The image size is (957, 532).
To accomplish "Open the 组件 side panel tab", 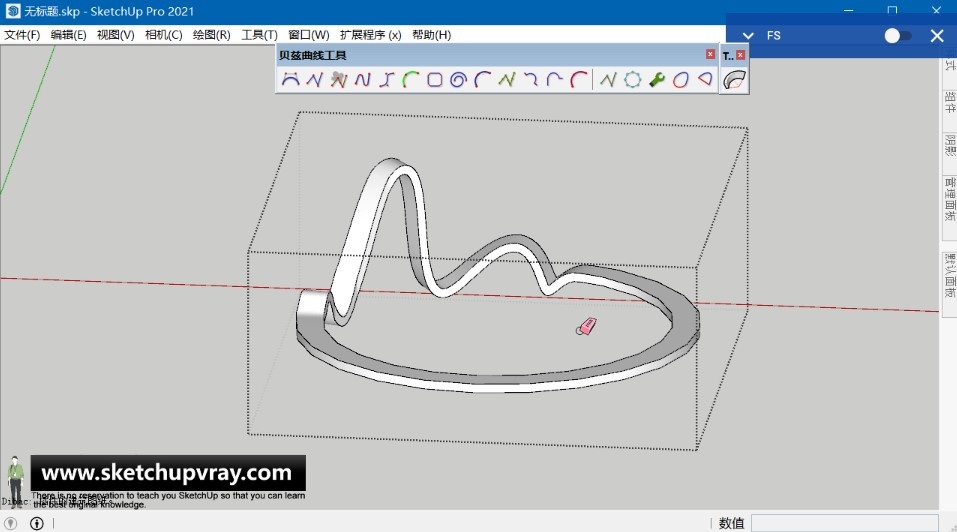I will (x=950, y=101).
